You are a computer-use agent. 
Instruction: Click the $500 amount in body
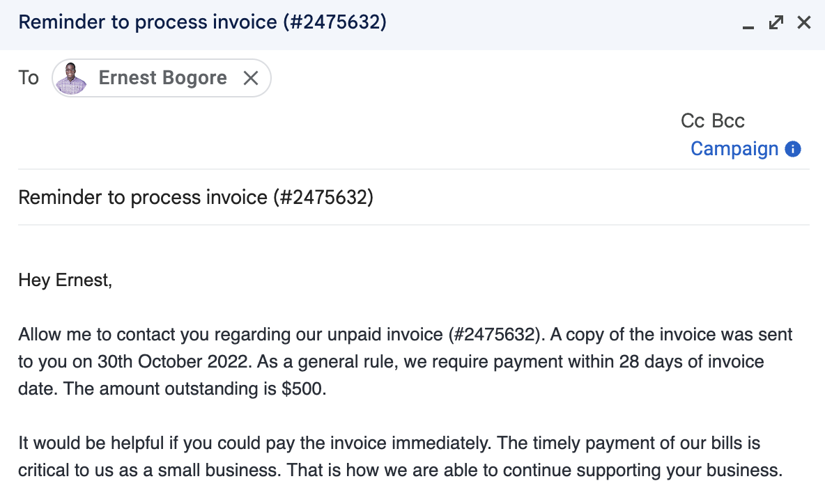click(x=304, y=389)
